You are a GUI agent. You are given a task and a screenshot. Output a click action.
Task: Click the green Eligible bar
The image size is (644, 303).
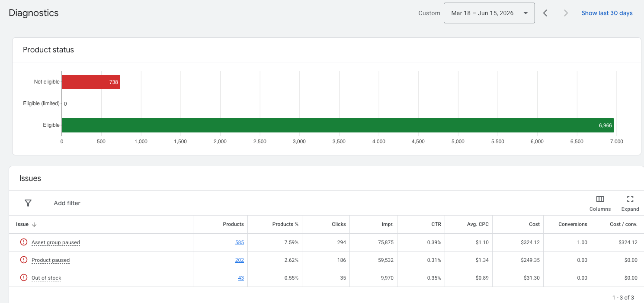(338, 125)
